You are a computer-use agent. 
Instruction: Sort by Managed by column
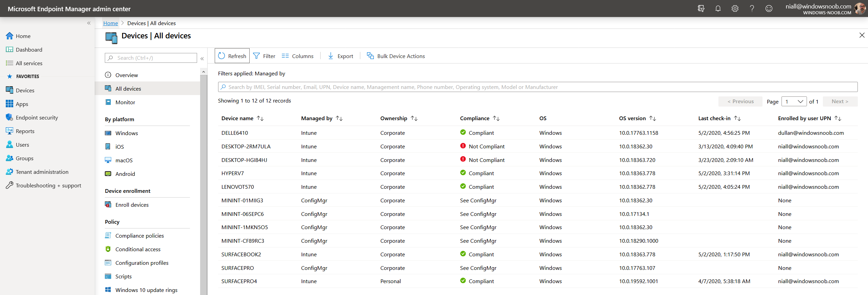(322, 118)
